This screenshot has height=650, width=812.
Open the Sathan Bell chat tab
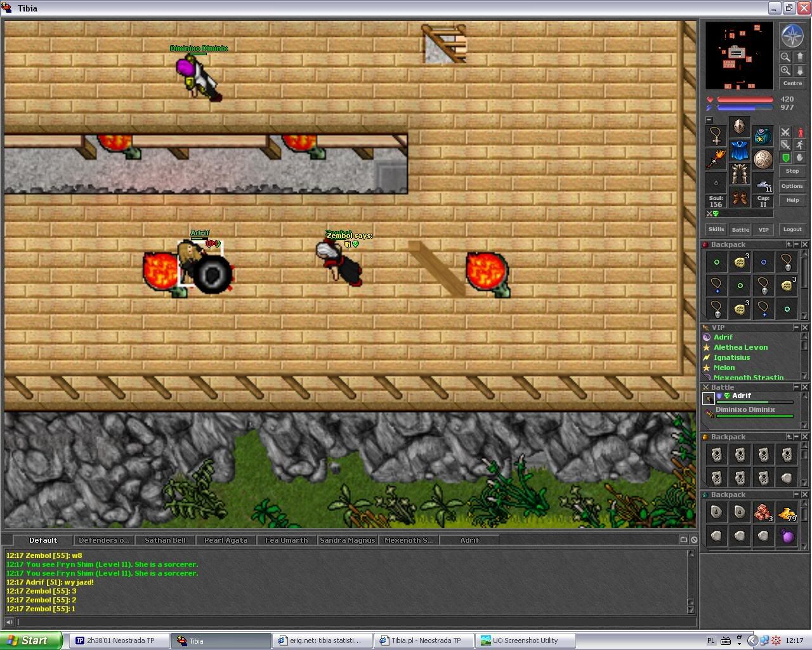click(x=165, y=540)
